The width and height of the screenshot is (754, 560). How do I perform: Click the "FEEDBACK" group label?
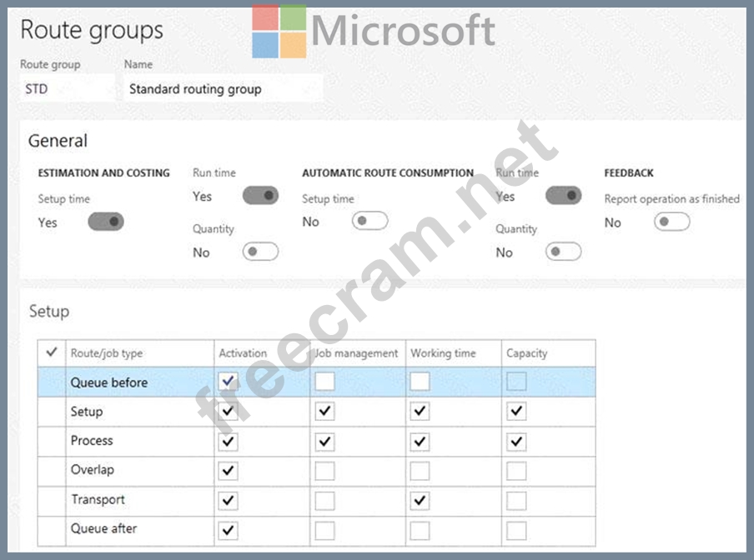tap(629, 172)
